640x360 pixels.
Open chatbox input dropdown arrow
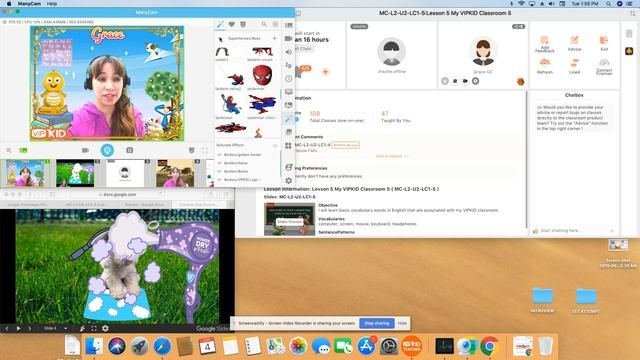pyautogui.click(x=612, y=231)
